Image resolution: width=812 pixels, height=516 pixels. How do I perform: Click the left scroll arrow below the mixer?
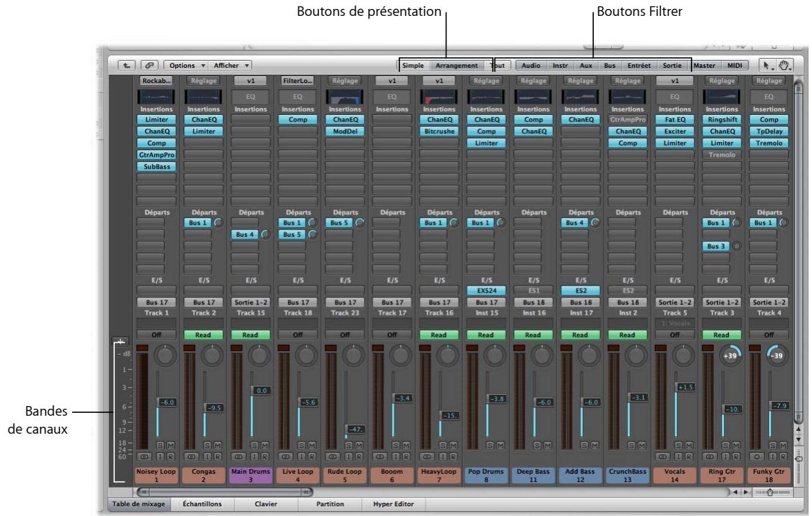point(735,492)
